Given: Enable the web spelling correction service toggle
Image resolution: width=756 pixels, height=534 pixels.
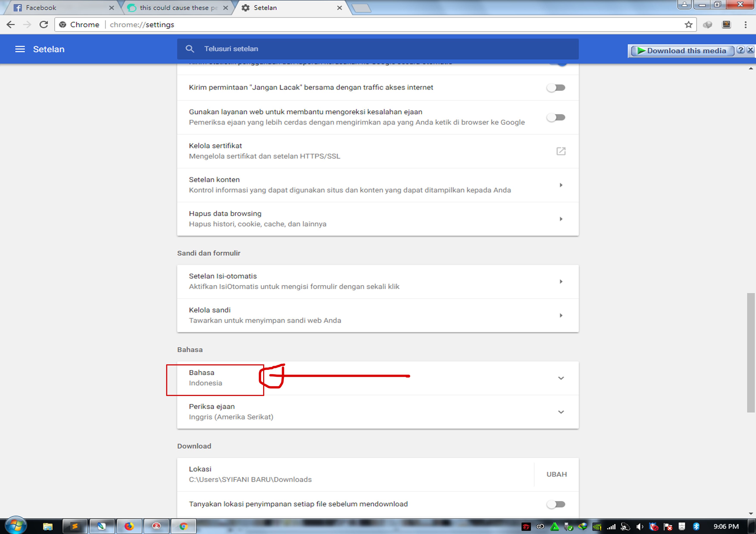Looking at the screenshot, I should tap(556, 118).
